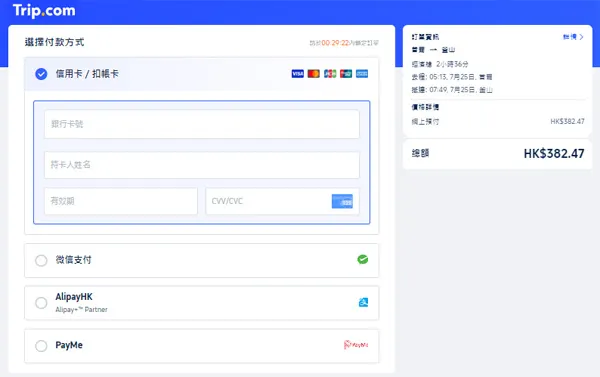600x377 pixels.
Task: Click the Trip.com logo
Action: [x=44, y=10]
